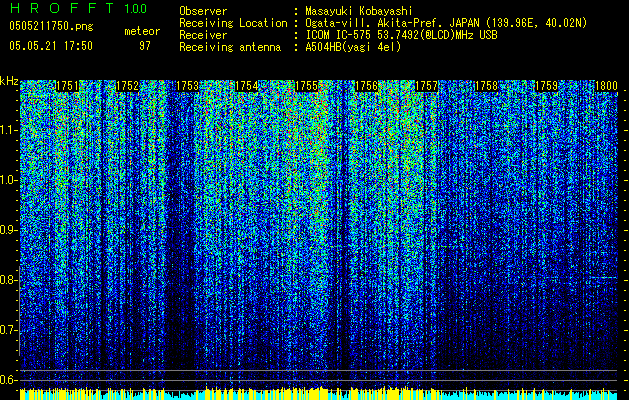
Task: Click the 1757 time marker
Action: [426, 86]
